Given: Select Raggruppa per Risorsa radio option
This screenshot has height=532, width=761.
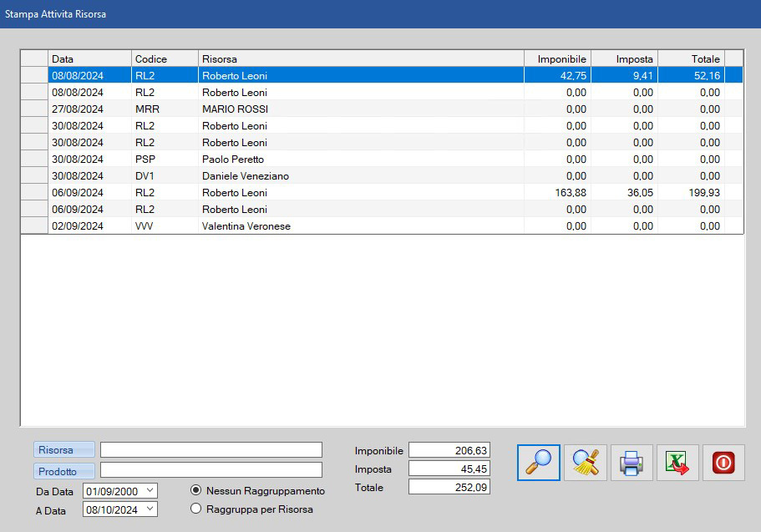Looking at the screenshot, I should [197, 509].
